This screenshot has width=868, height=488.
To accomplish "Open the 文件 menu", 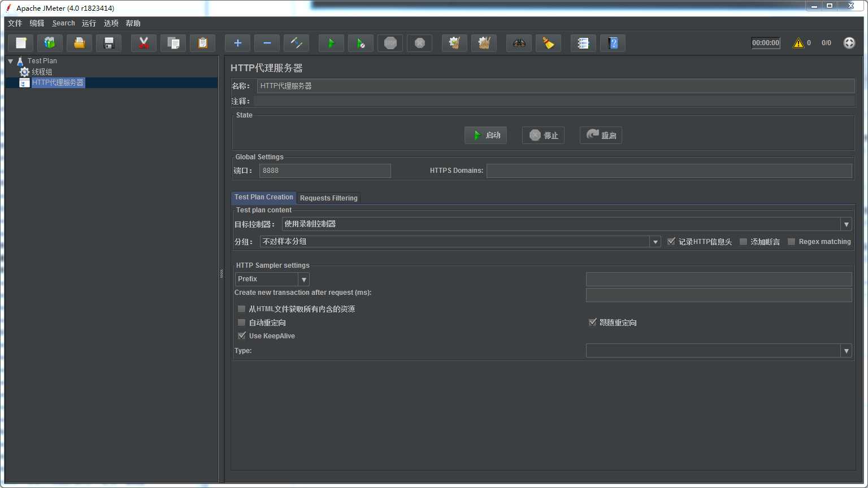I will click(15, 23).
